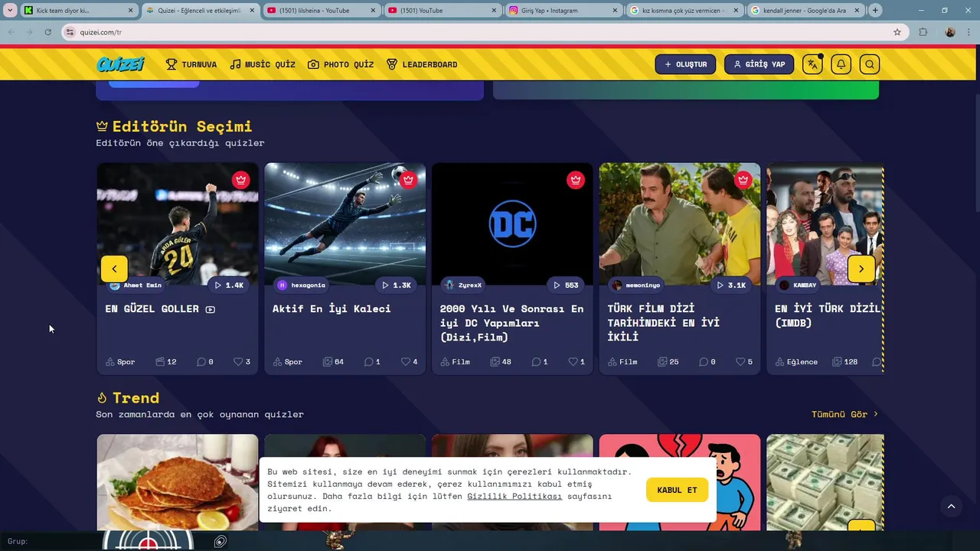This screenshot has width=980, height=551.
Task: Click scroll-to-top arrow button
Action: pos(951,506)
